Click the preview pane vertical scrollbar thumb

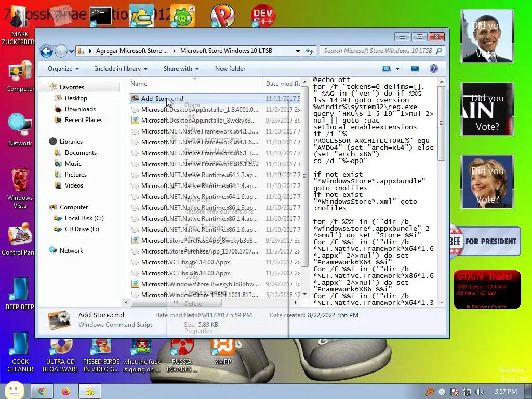click(x=441, y=123)
